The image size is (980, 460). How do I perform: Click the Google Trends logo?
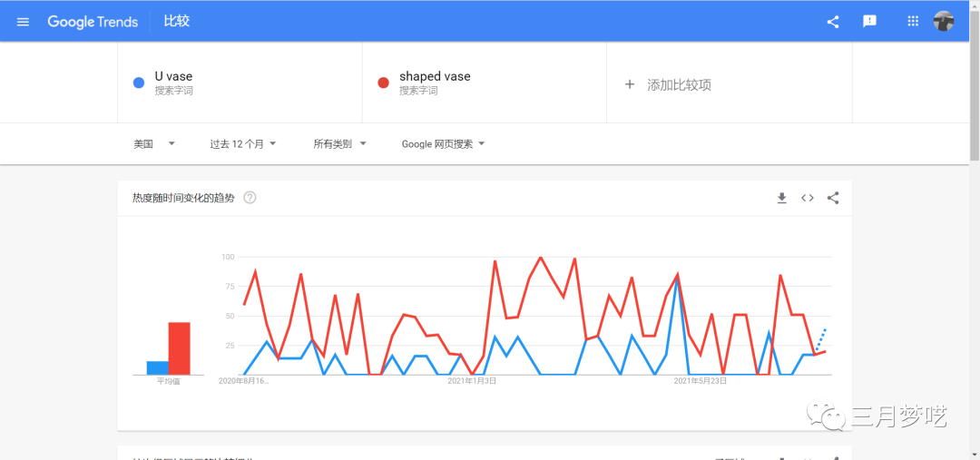(93, 22)
